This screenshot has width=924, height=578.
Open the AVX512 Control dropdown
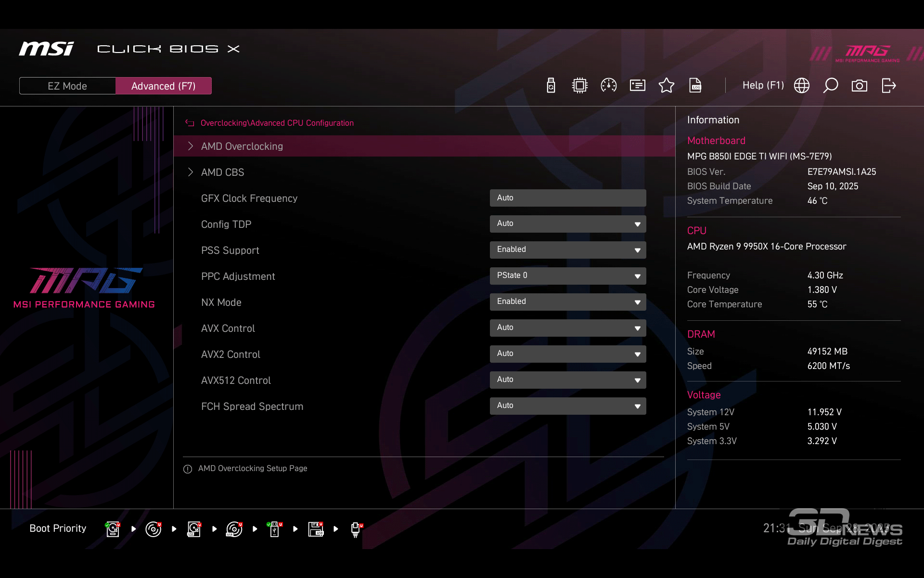[x=567, y=380]
